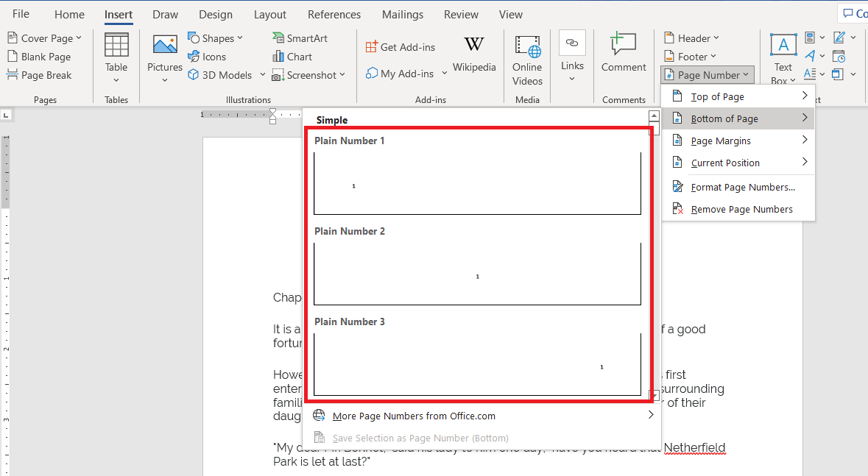Screen dimensions: 868x476
Task: Switch to the File tab
Action: (x=21, y=15)
